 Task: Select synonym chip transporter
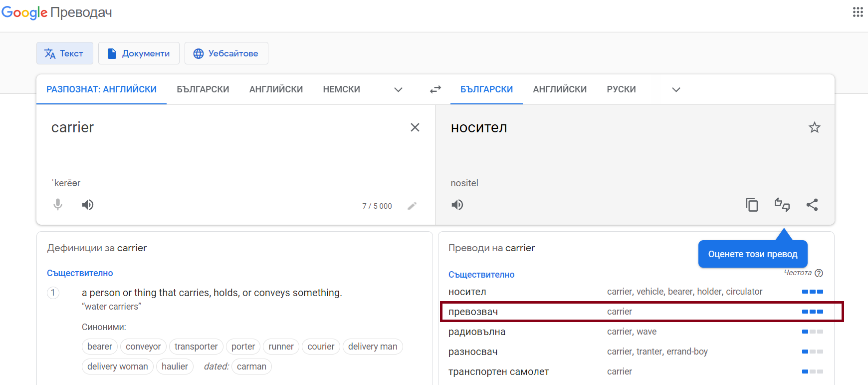pyautogui.click(x=196, y=347)
